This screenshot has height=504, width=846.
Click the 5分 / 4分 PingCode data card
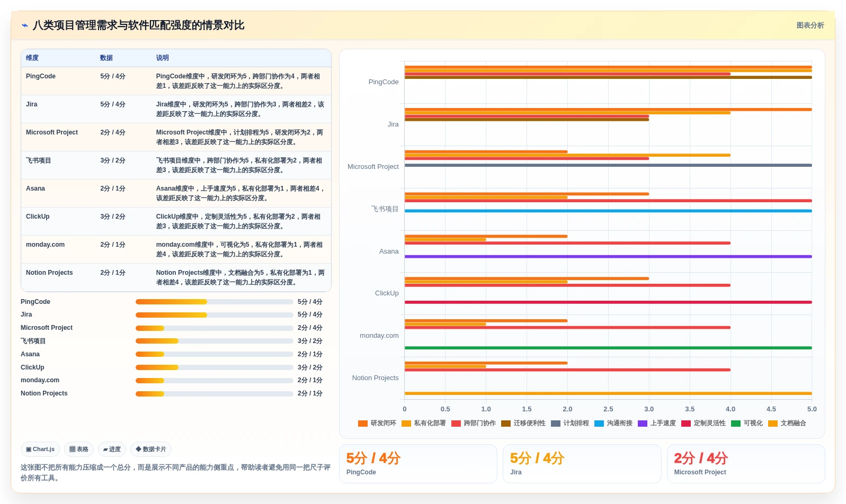tap(418, 464)
